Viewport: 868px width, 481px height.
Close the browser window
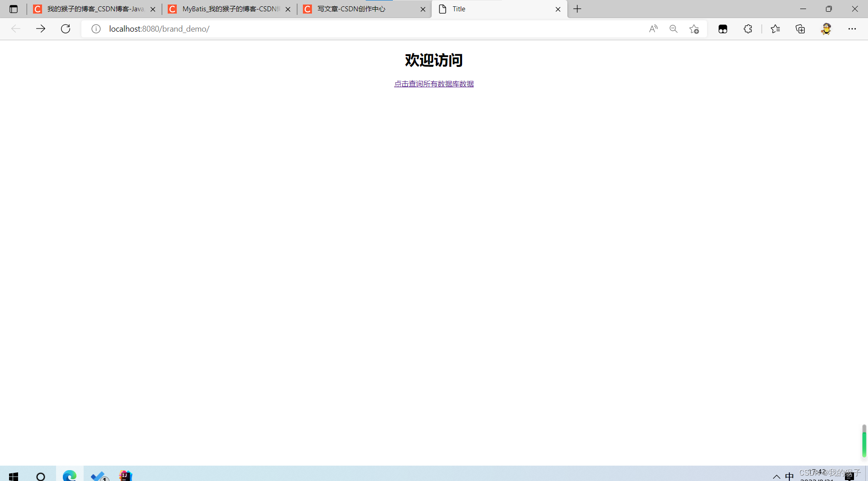tap(855, 9)
